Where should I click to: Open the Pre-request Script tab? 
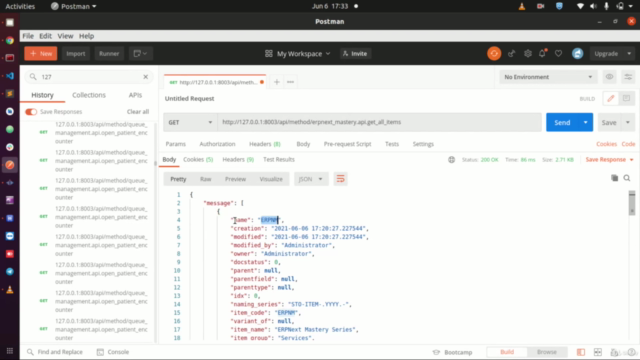(347, 144)
